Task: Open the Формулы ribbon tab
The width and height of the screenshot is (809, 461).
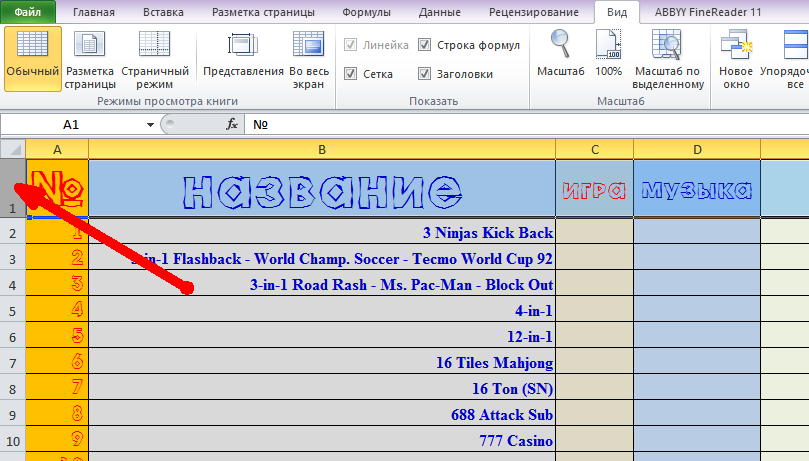Action: coord(366,12)
